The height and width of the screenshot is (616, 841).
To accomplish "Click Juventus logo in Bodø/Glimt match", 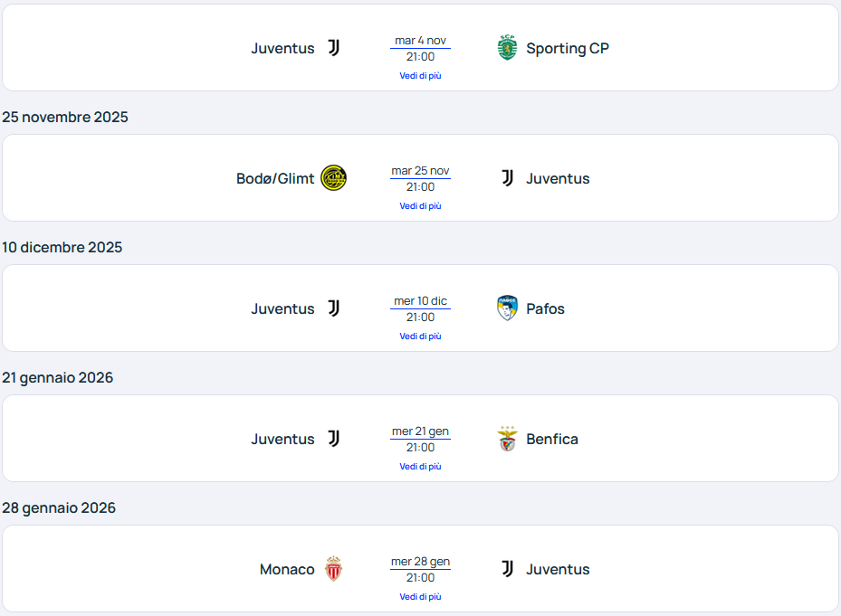I will coord(507,178).
